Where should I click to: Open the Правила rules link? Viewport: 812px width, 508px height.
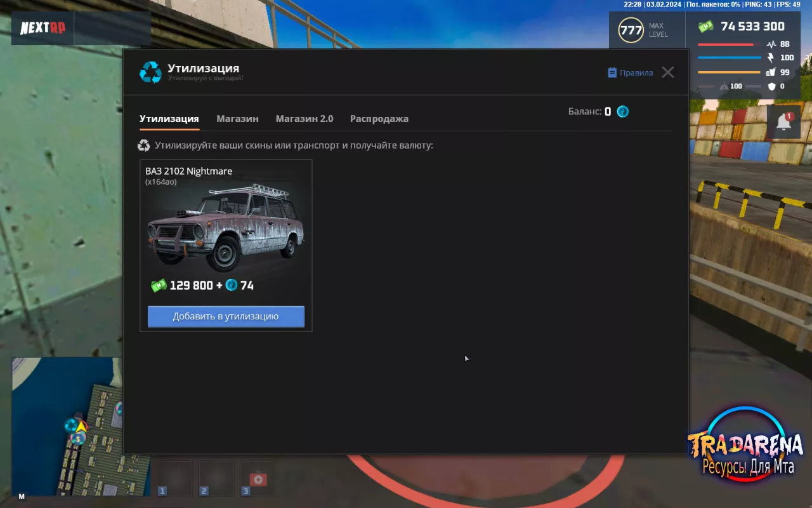click(630, 72)
